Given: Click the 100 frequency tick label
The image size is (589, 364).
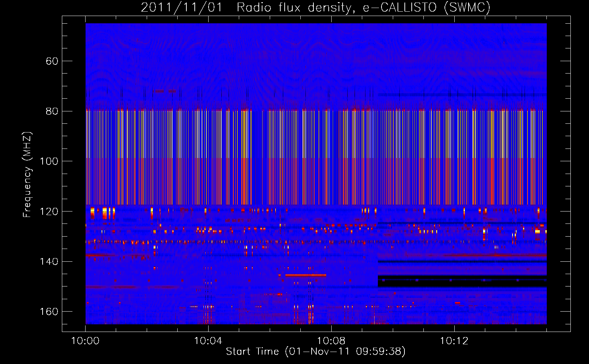Looking at the screenshot, I should [x=49, y=161].
